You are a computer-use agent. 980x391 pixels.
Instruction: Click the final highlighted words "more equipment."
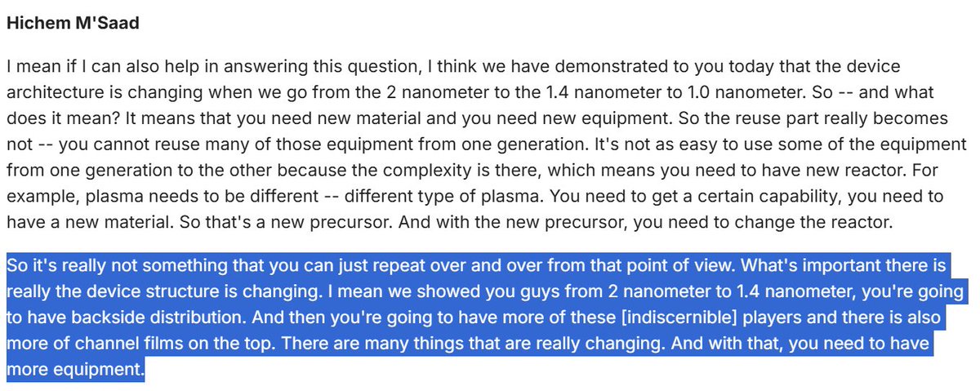[75, 371]
